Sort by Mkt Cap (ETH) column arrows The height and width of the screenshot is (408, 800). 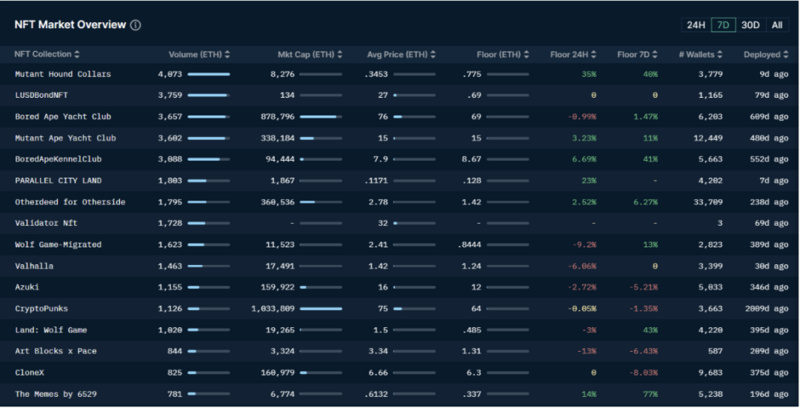tap(340, 55)
